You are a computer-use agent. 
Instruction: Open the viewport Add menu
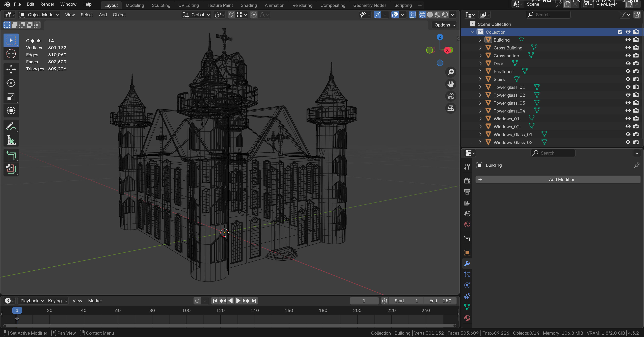103,15
